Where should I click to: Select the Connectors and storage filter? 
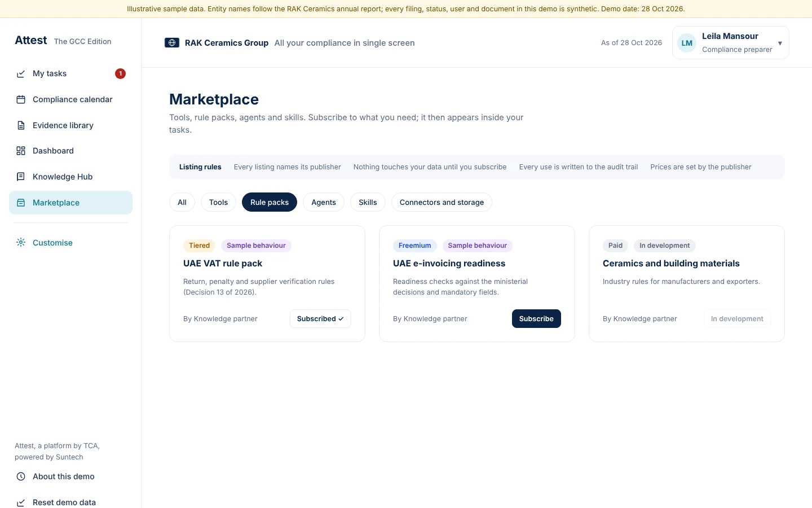[442, 202]
